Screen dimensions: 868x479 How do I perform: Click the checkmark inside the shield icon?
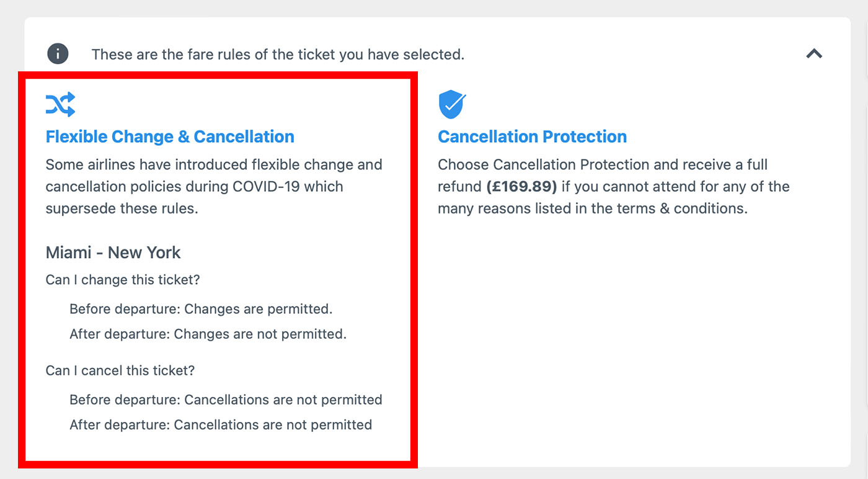453,104
